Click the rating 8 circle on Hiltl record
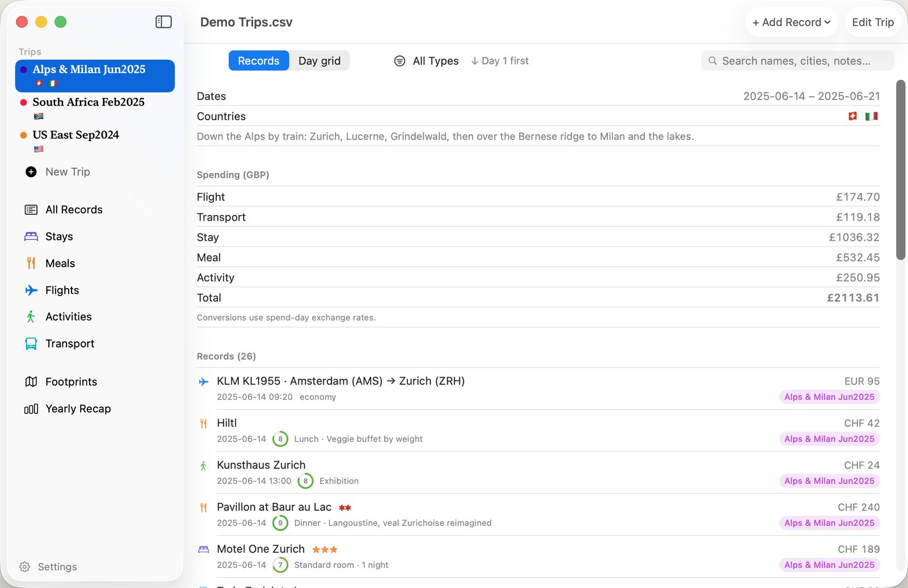This screenshot has width=908, height=588. (x=280, y=439)
